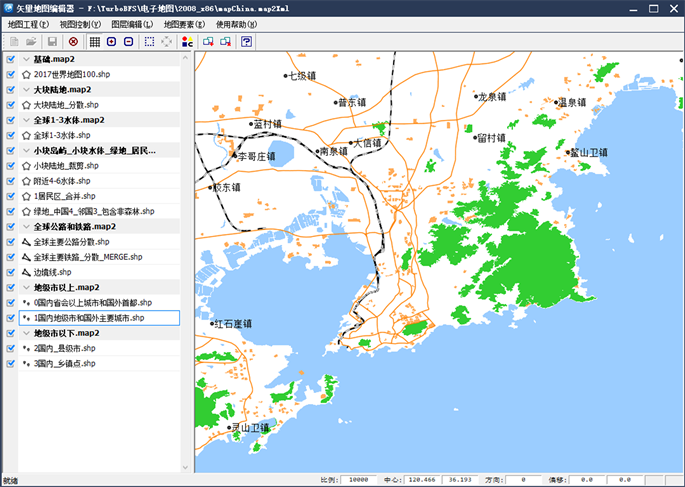Click the help question mark toolbar icon
This screenshot has width=685, height=487.
246,42
